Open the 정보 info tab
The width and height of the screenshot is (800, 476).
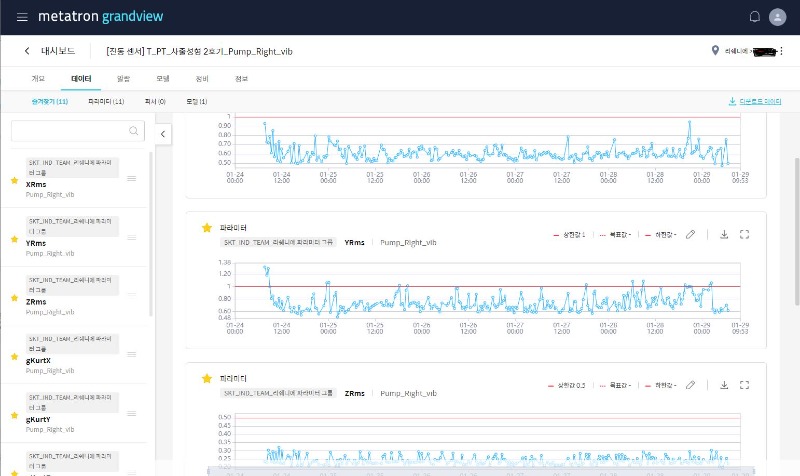pyautogui.click(x=241, y=79)
